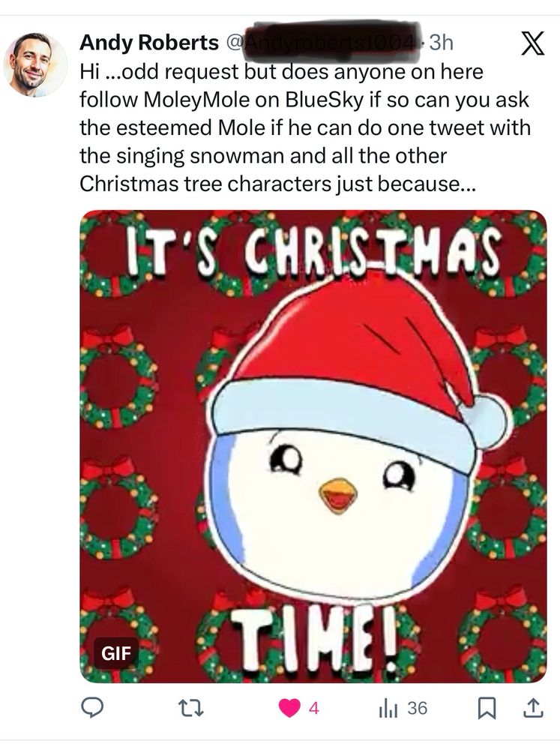Open Andy Roberts' profile picture
560x750 pixels.
35,65
